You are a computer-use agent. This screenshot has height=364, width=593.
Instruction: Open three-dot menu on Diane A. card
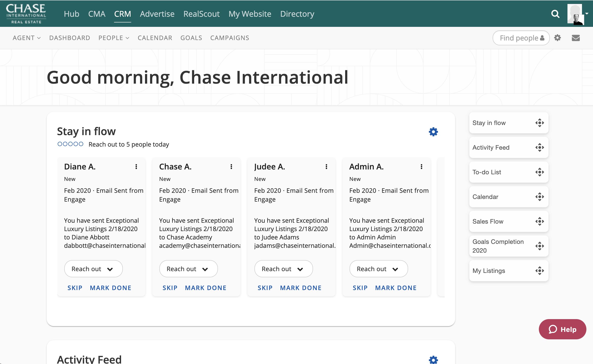136,167
